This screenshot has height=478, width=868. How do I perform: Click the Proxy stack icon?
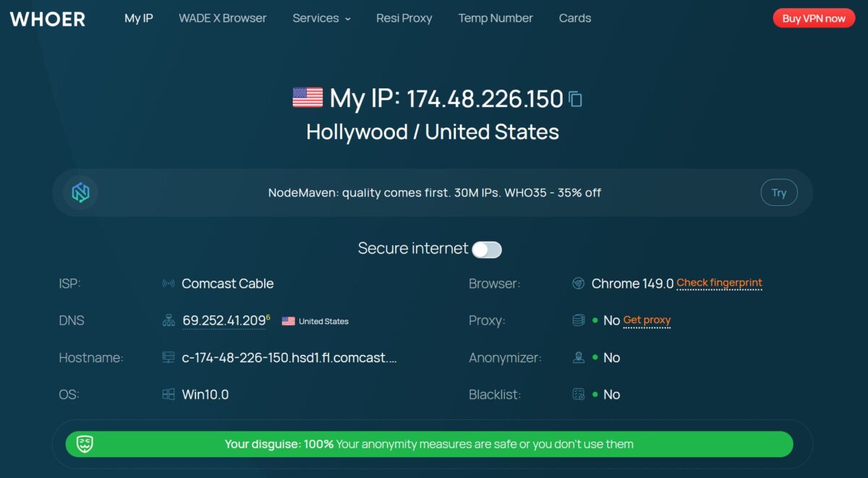pos(578,320)
